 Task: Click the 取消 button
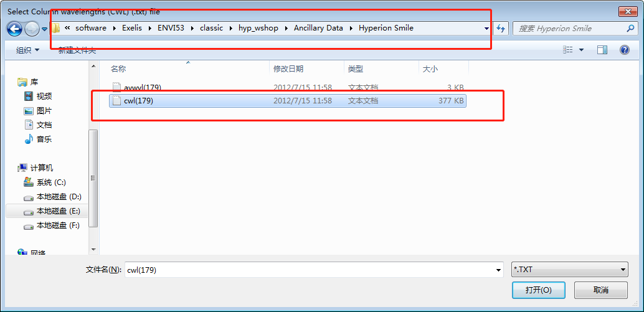tap(601, 290)
